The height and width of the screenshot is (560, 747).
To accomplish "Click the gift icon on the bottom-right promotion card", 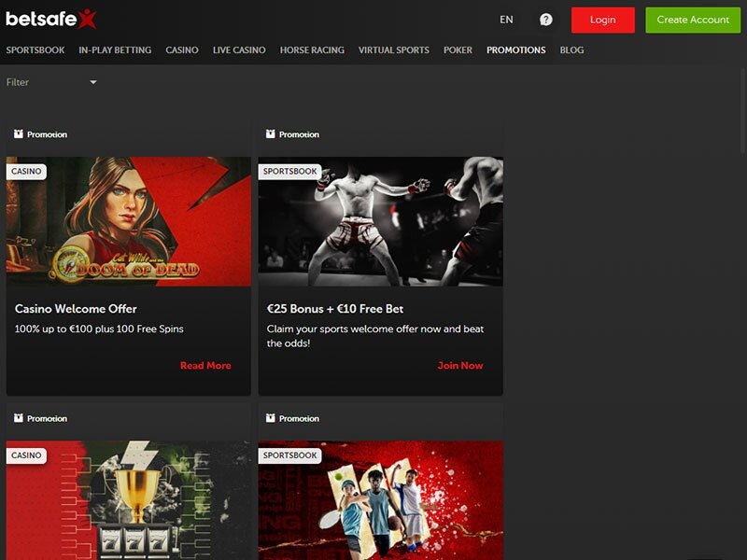I will click(x=271, y=418).
